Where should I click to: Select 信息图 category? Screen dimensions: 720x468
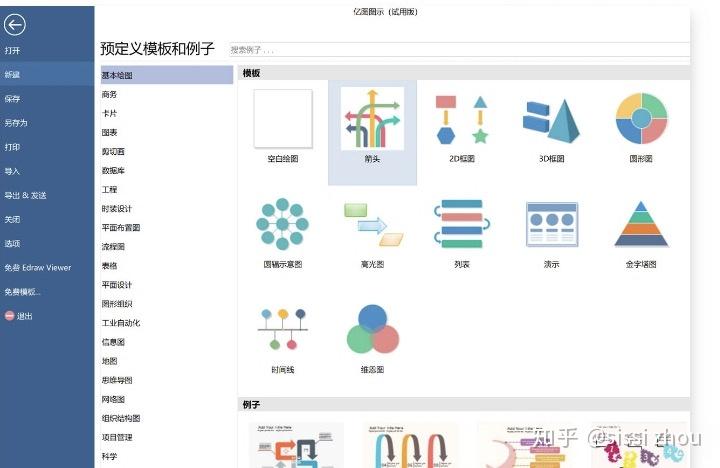[113, 342]
